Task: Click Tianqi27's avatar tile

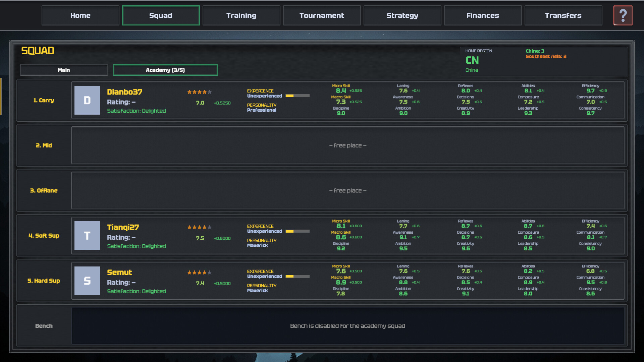Action: [x=87, y=236]
